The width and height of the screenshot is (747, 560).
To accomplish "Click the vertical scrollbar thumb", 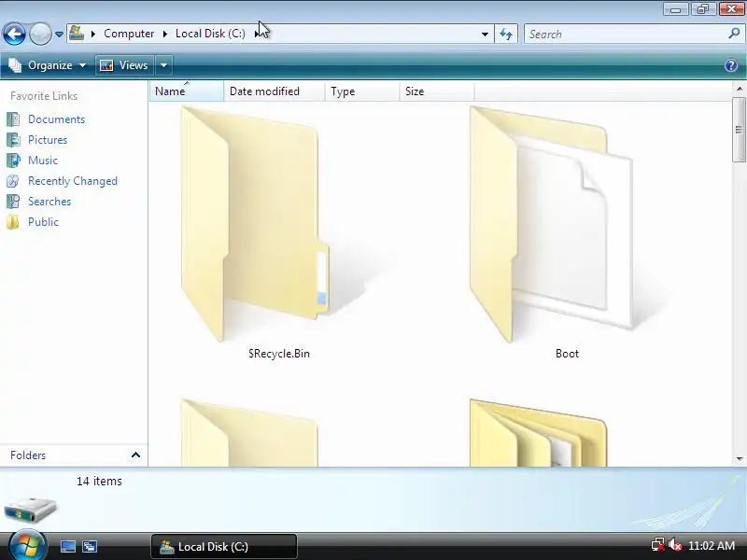I will [739, 130].
